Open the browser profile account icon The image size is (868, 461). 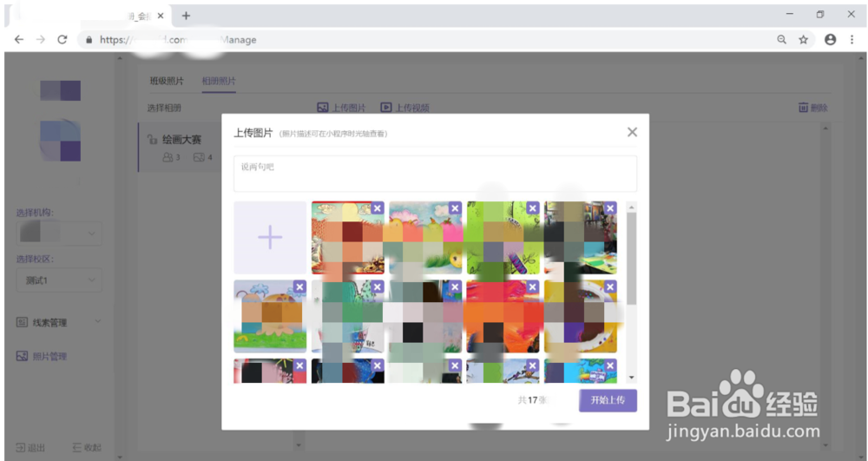[x=830, y=39]
